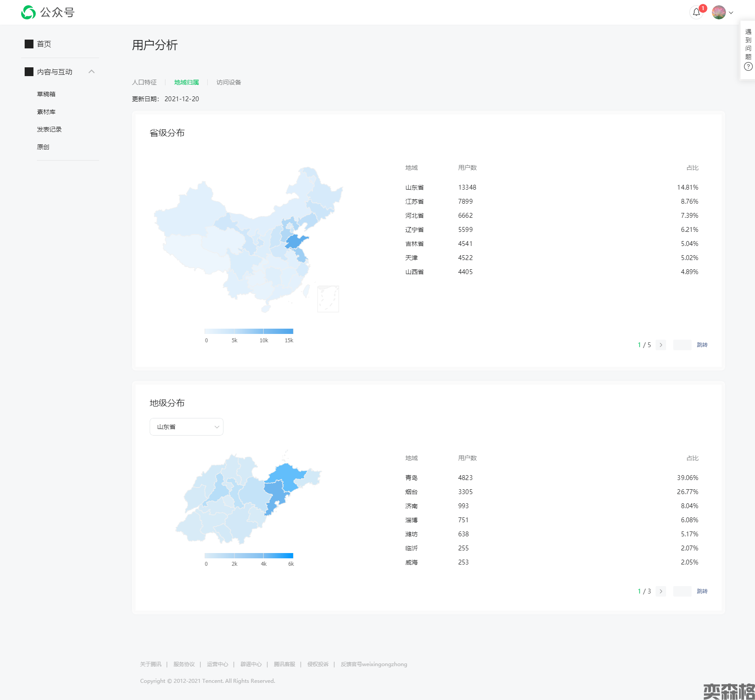The width and height of the screenshot is (755, 700).
Task: Switch to the 访问设备 tab
Action: tap(228, 82)
